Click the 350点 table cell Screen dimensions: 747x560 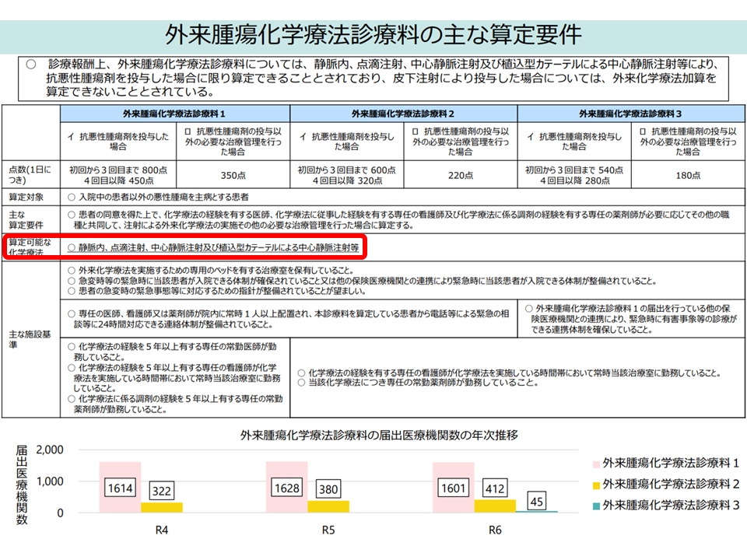tap(233, 176)
